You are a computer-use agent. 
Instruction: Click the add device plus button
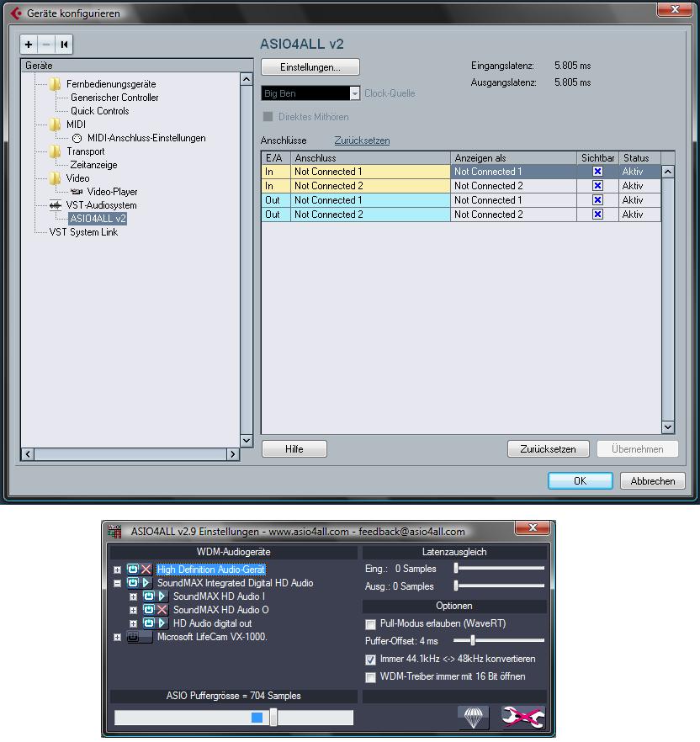29,45
